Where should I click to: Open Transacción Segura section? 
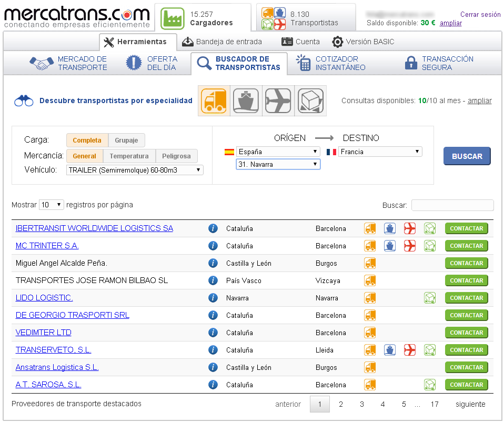[439, 63]
